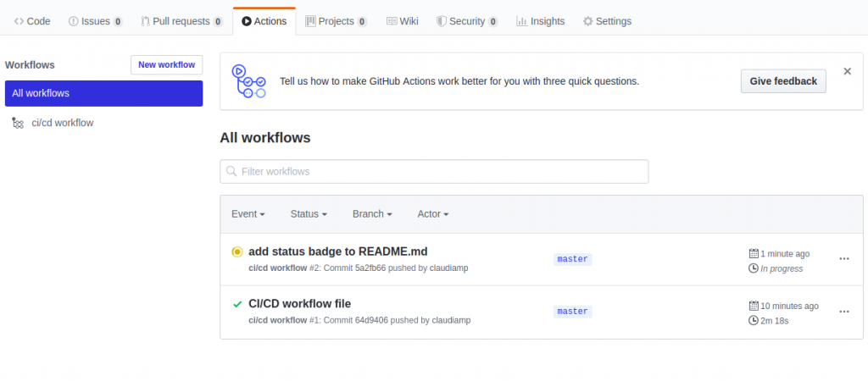
Task: Click 'ci/cd workflow #2: Commit 5a2fb66' text
Action: pyautogui.click(x=317, y=268)
